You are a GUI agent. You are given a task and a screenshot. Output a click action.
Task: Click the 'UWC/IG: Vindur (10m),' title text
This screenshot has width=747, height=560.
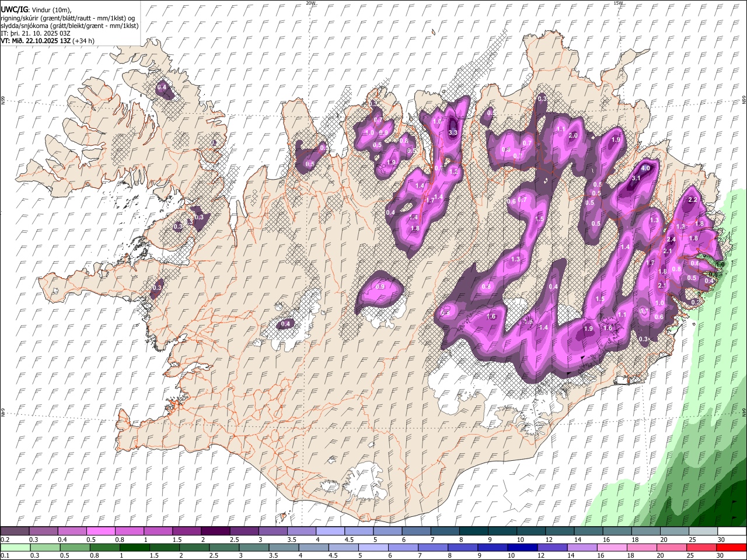coord(36,9)
